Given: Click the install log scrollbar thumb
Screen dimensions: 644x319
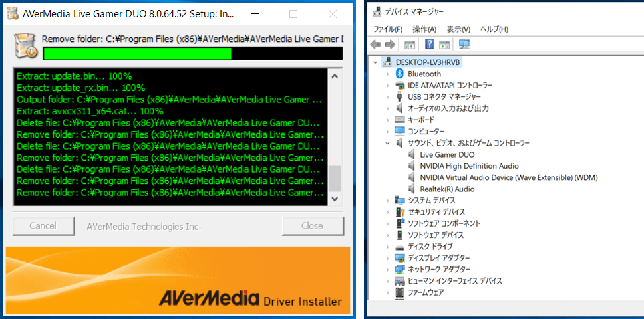Looking at the screenshot, I should [x=335, y=178].
